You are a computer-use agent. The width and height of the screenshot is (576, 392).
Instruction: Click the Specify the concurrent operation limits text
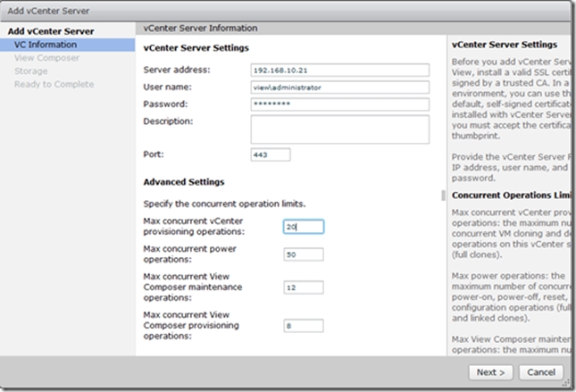(224, 204)
